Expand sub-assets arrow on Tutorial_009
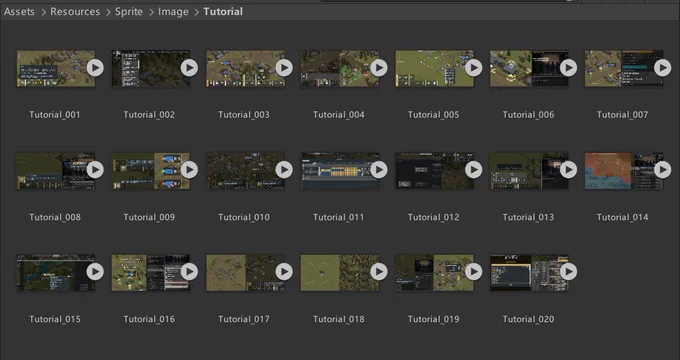 (190, 170)
